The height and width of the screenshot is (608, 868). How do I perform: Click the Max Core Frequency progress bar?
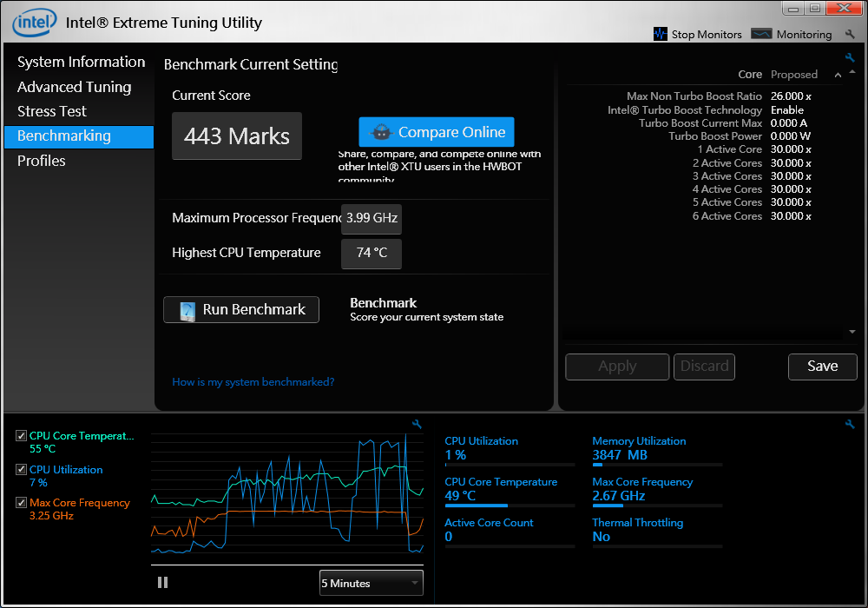pos(657,506)
